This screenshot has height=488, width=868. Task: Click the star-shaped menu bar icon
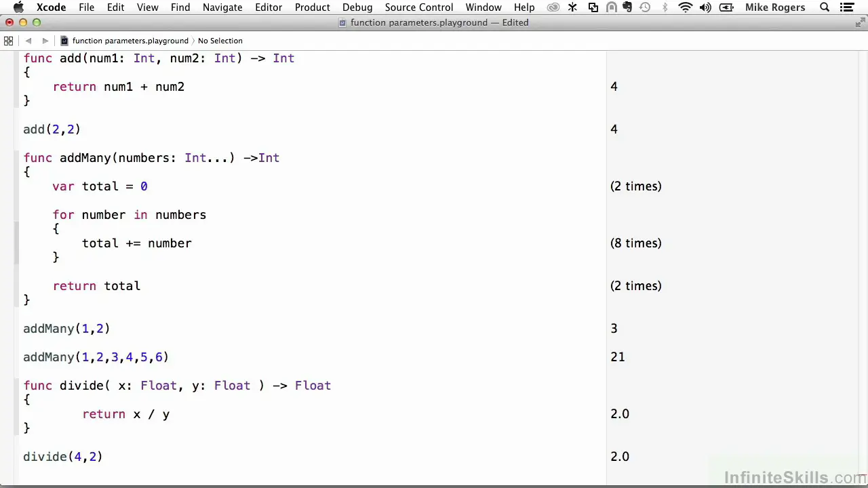[x=574, y=7]
